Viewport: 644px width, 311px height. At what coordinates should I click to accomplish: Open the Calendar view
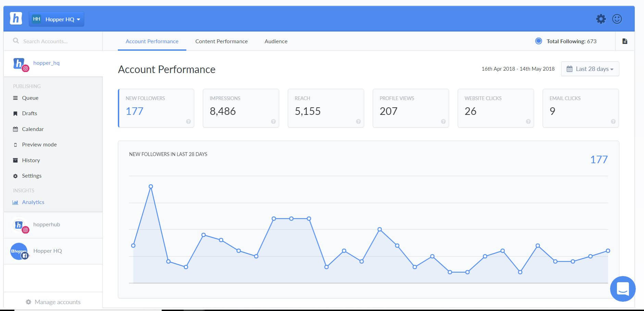click(x=15, y=129)
